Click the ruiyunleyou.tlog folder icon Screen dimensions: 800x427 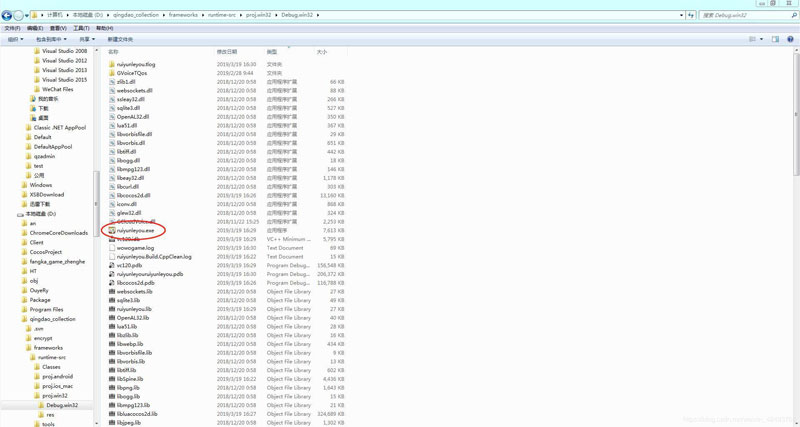(x=112, y=64)
